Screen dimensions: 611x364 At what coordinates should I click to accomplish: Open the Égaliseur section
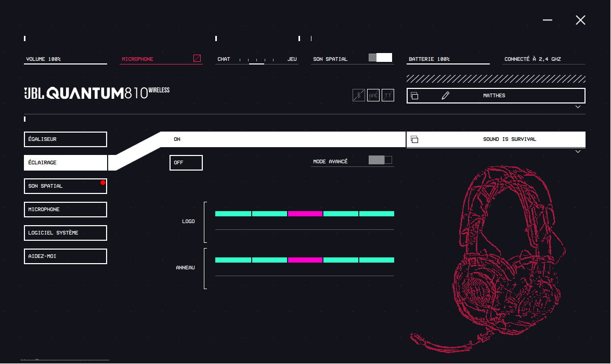66,139
